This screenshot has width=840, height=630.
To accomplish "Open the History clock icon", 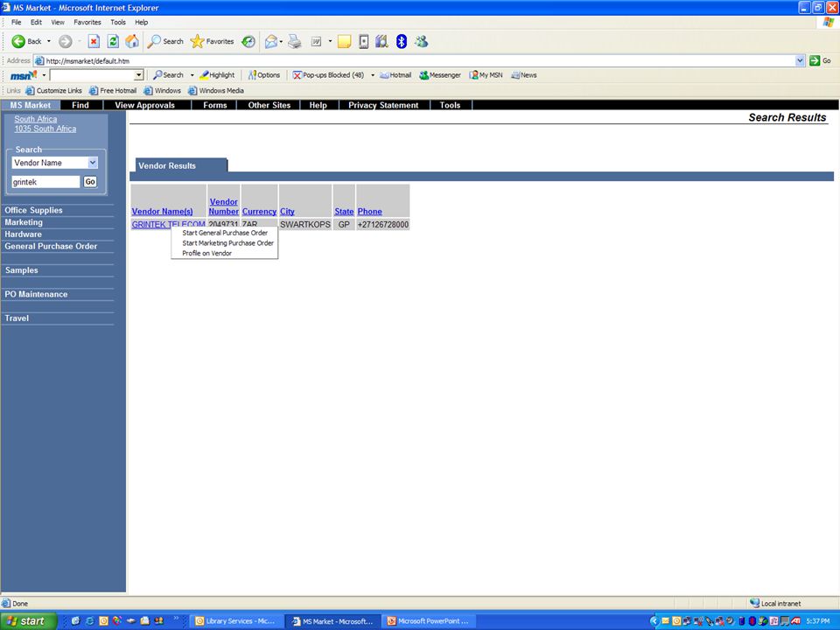I will (x=248, y=41).
